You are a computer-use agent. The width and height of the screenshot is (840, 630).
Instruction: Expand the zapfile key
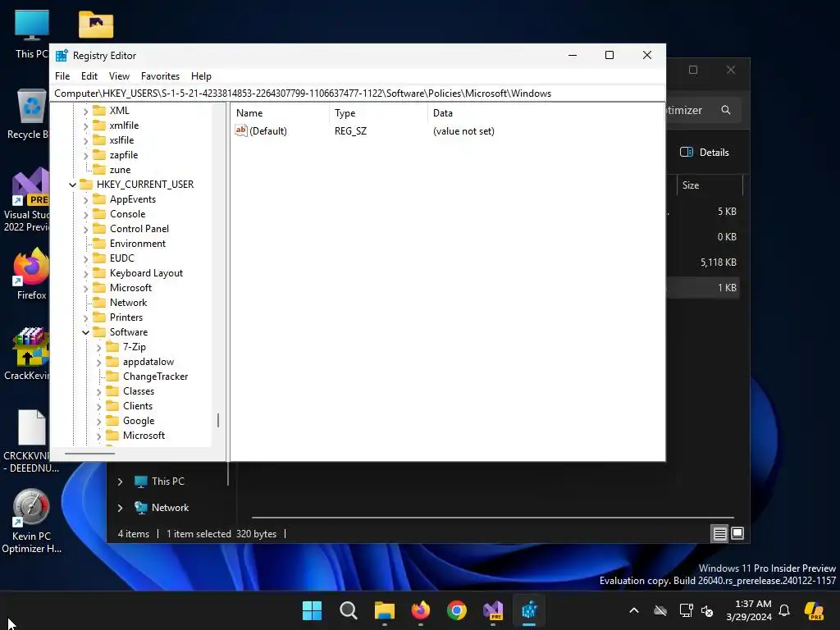85,155
